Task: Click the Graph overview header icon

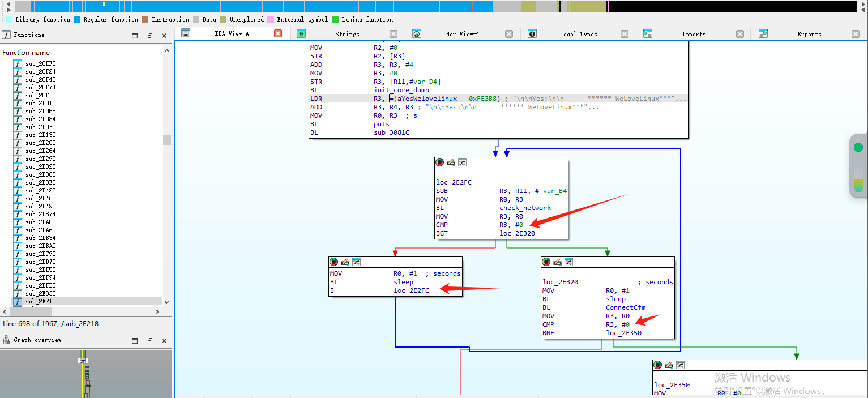Action: [7, 340]
